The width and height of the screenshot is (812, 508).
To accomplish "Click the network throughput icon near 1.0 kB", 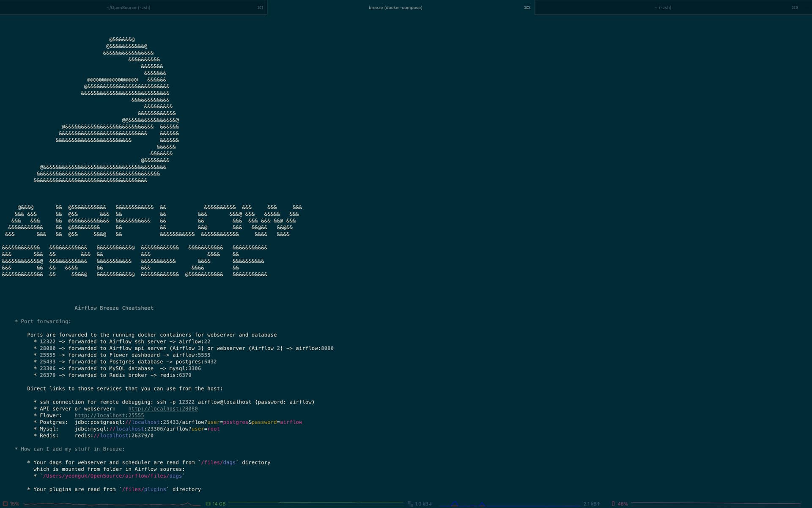I will [x=410, y=504].
